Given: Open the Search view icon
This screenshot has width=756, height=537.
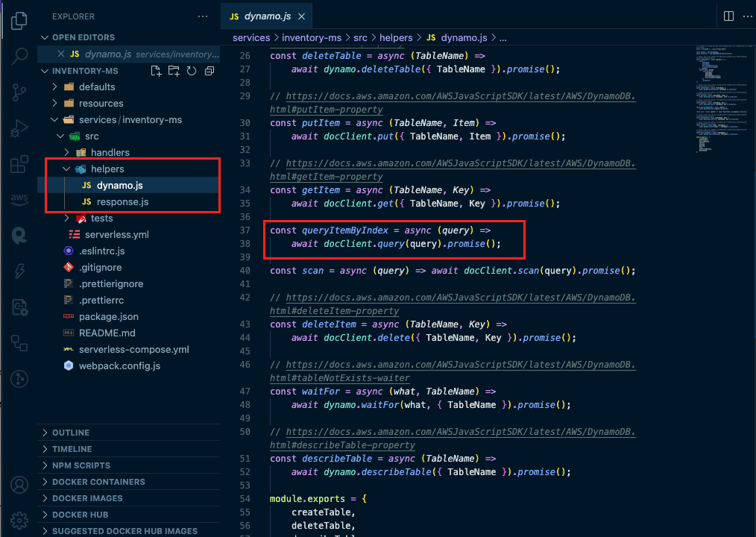Looking at the screenshot, I should click(x=19, y=56).
